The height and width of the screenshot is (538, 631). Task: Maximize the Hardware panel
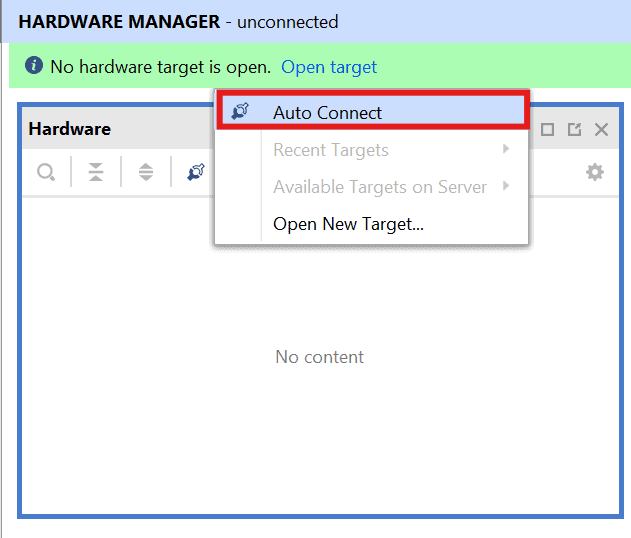(x=547, y=129)
